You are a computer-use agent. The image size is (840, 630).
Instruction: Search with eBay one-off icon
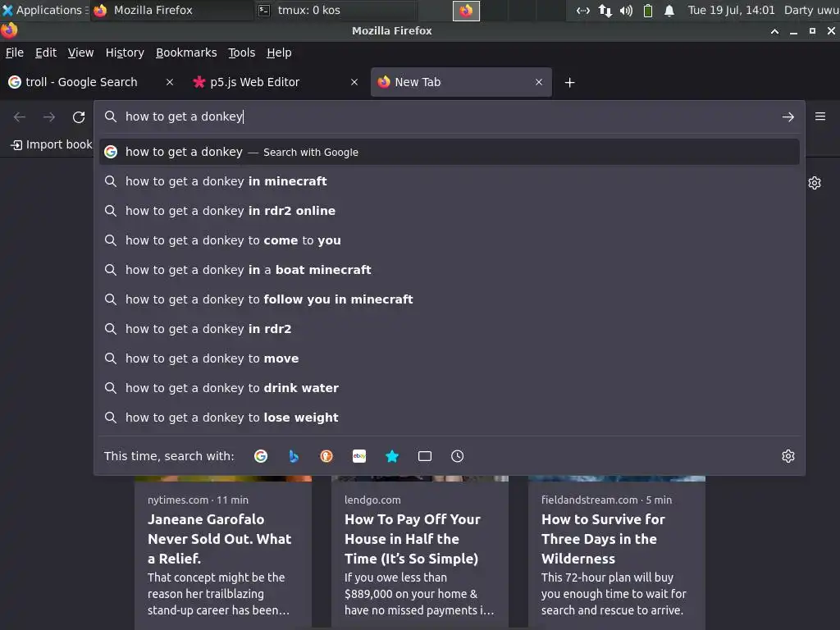pyautogui.click(x=359, y=456)
